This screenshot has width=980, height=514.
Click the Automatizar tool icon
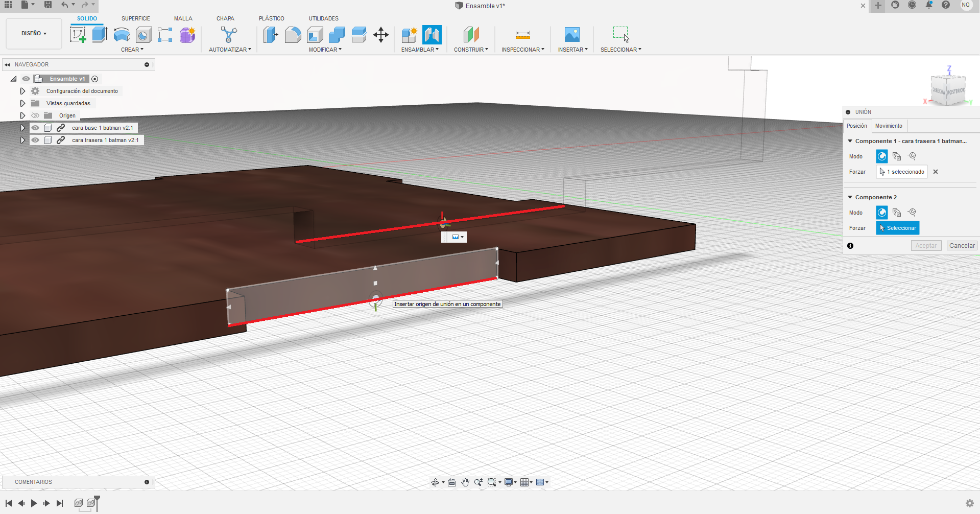pos(229,35)
